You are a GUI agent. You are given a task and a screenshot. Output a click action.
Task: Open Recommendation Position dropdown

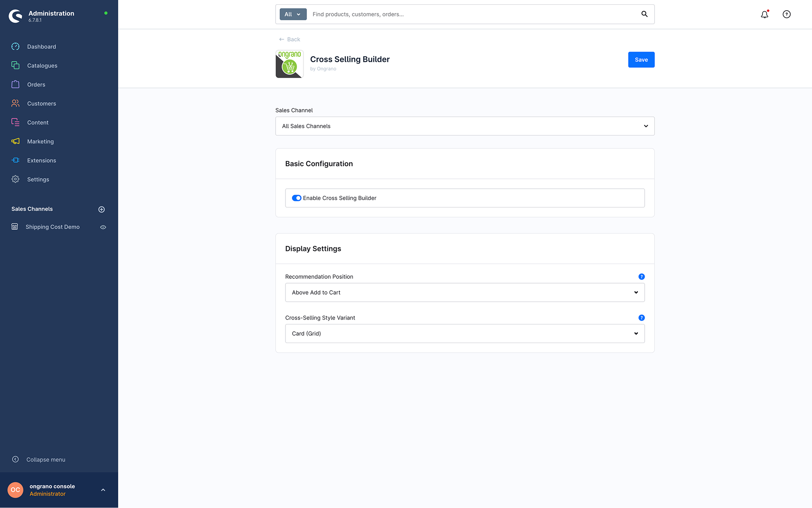point(465,292)
